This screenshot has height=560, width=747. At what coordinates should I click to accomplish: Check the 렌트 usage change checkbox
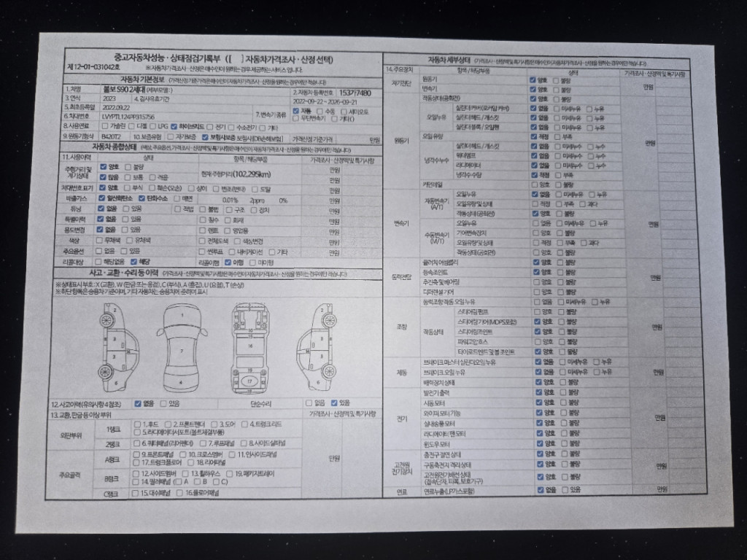pyautogui.click(x=202, y=229)
